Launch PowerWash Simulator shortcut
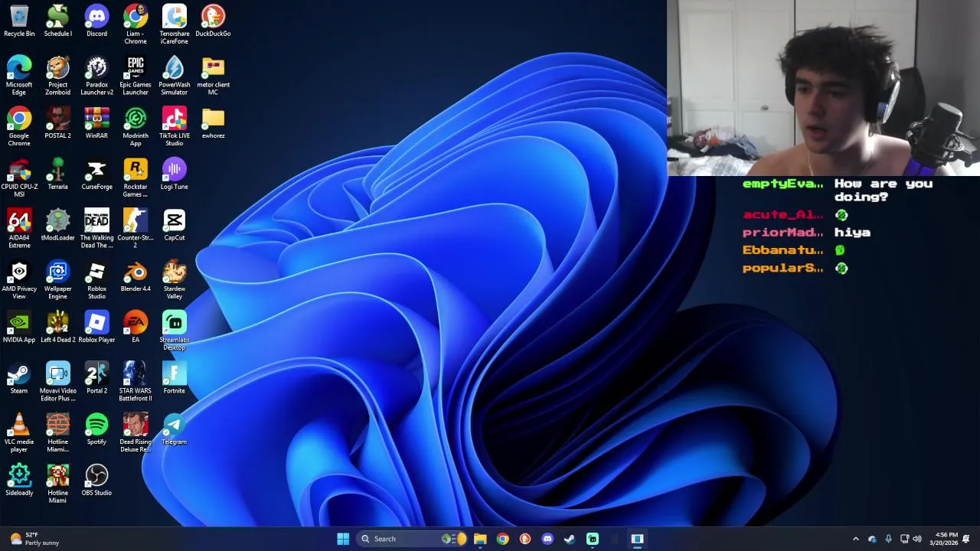Screen dimensions: 980x551 tap(175, 76)
